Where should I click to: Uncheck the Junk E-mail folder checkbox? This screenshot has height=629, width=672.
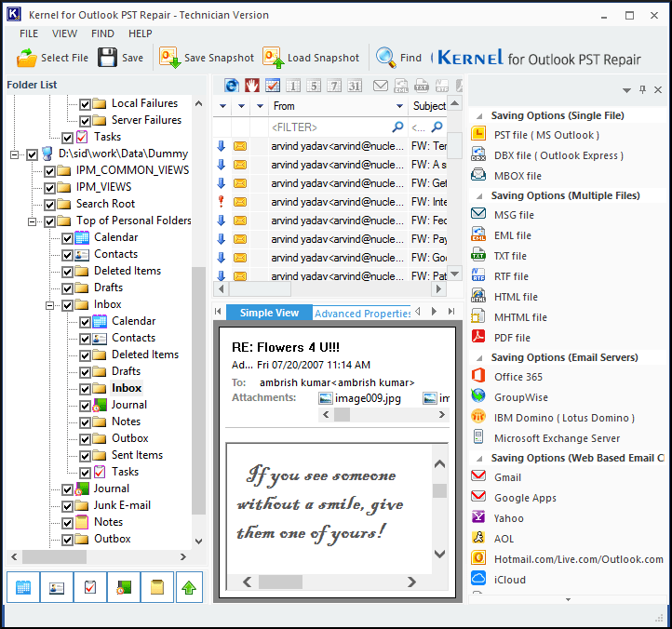tap(67, 505)
